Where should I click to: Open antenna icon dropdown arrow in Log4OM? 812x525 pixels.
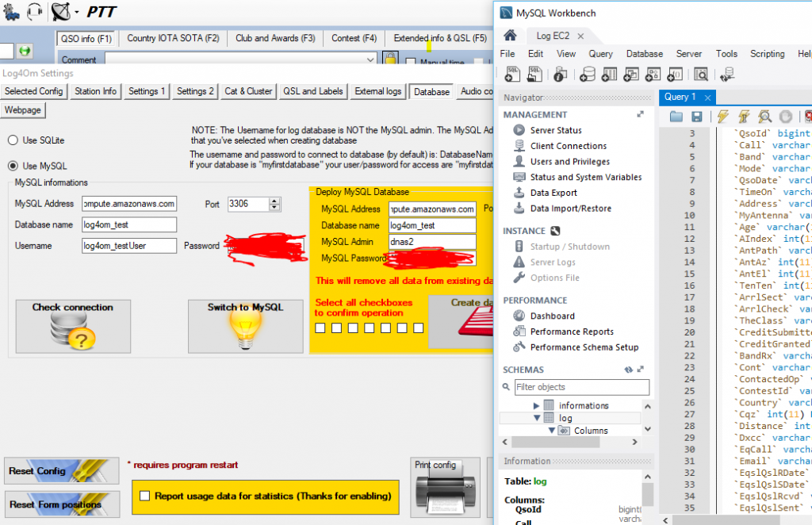coord(77,13)
